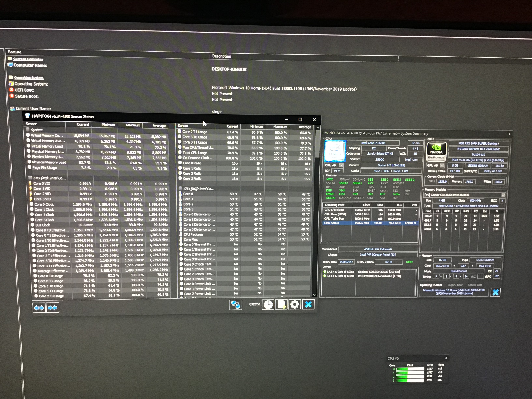The height and width of the screenshot is (399, 532).
Task: Click the blue X close sensors button
Action: click(308, 304)
